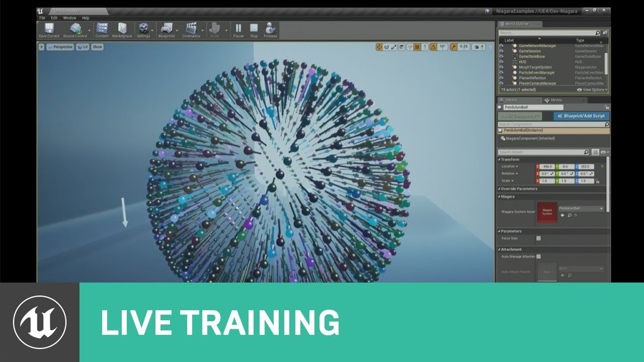Toggle the scale snapping icon in viewport
644x362 pixels.
453,47
